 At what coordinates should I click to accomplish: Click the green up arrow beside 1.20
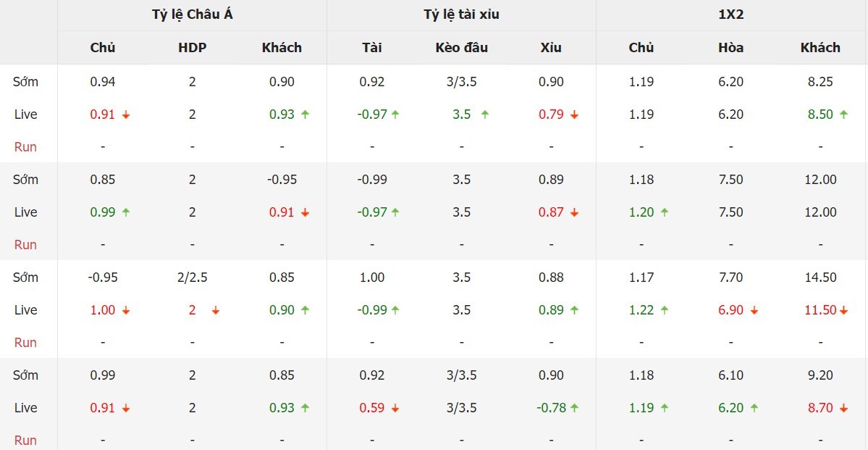pyautogui.click(x=664, y=213)
